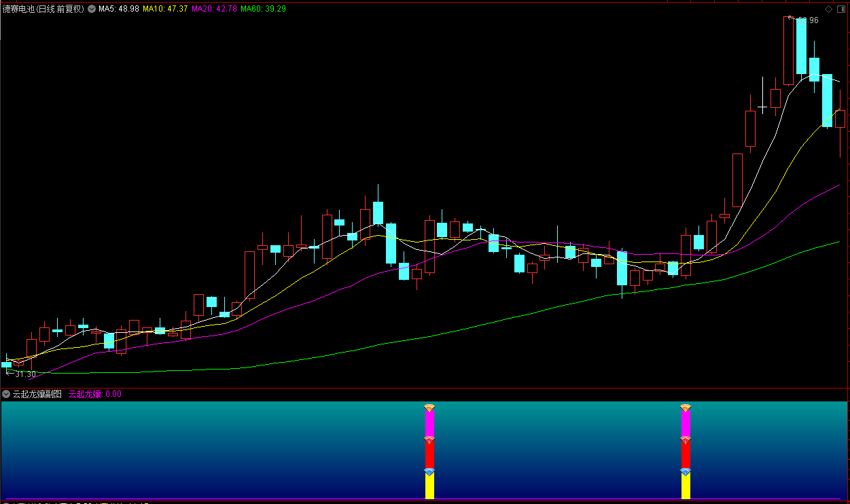Click the 德赛电池(日线 前复权) chart title
Image resolution: width=850 pixels, height=504 pixels.
[43, 10]
